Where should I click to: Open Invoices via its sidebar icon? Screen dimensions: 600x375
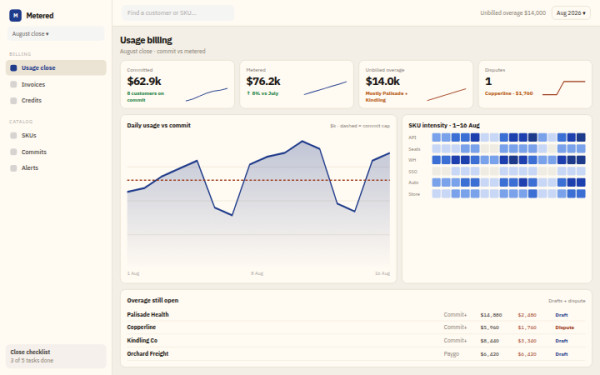point(13,84)
